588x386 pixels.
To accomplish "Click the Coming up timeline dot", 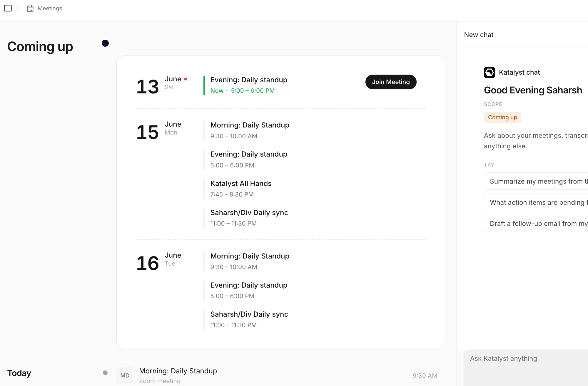I will click(105, 43).
